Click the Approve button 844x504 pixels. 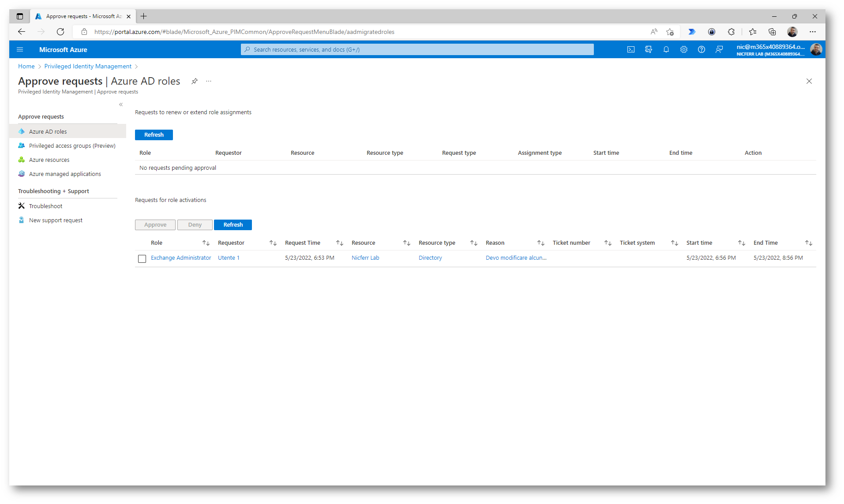[155, 225]
